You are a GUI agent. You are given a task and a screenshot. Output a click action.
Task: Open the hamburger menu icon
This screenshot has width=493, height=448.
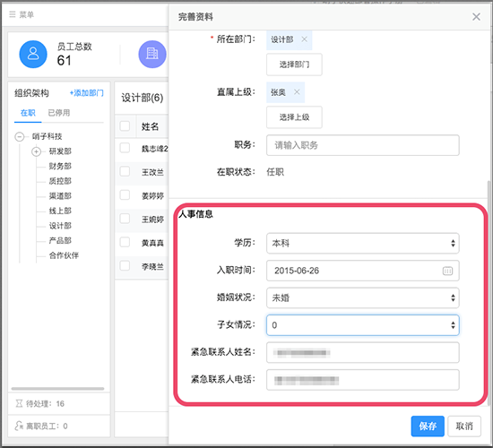pyautogui.click(x=12, y=14)
